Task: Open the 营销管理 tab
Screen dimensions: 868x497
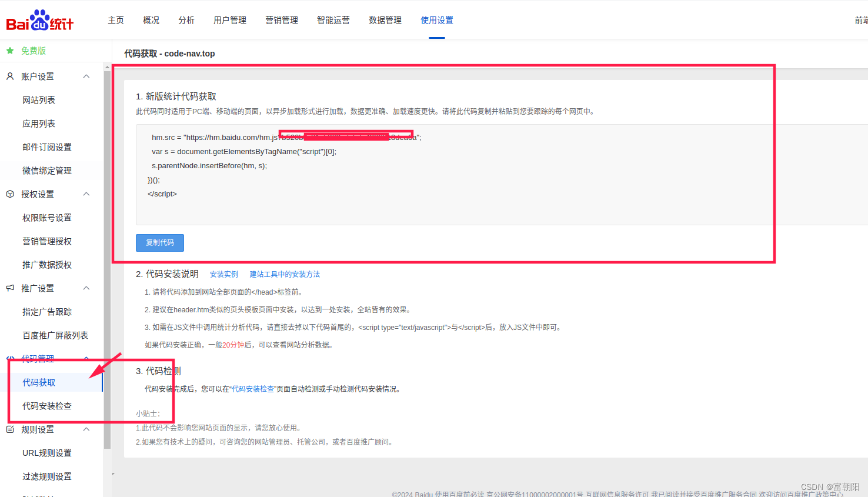Action: [x=282, y=20]
